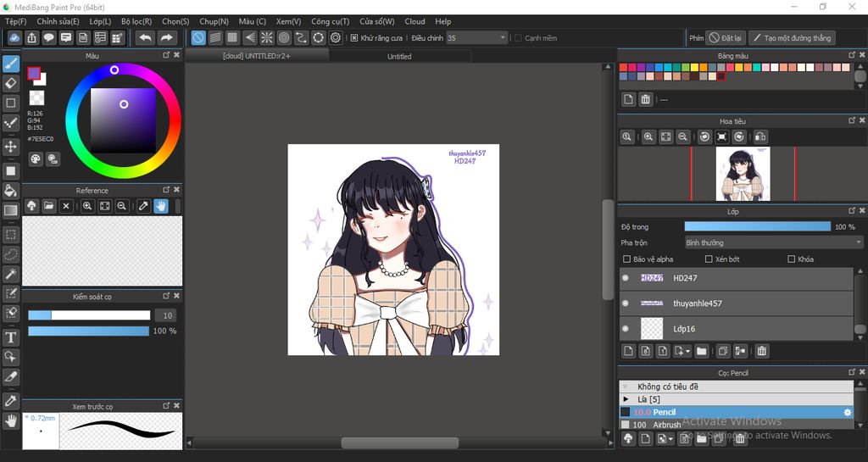Click the export/share icon in toolbar
868x462 pixels.
click(31, 37)
